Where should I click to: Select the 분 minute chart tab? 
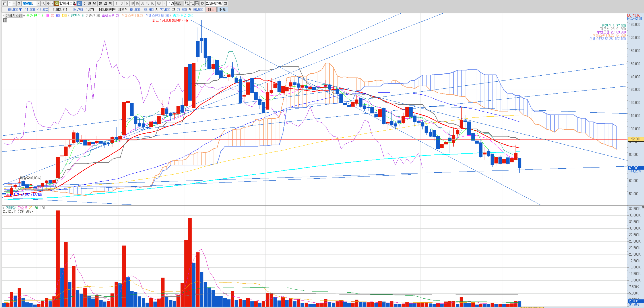pos(100,3)
